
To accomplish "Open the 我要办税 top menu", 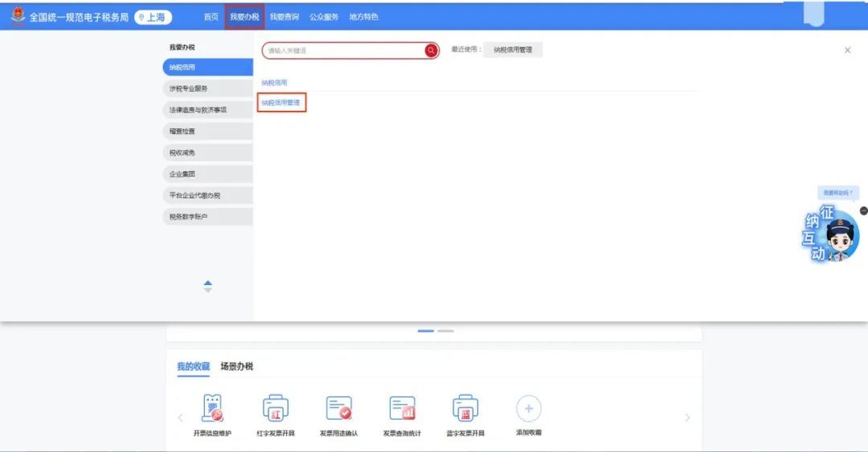I will (244, 17).
